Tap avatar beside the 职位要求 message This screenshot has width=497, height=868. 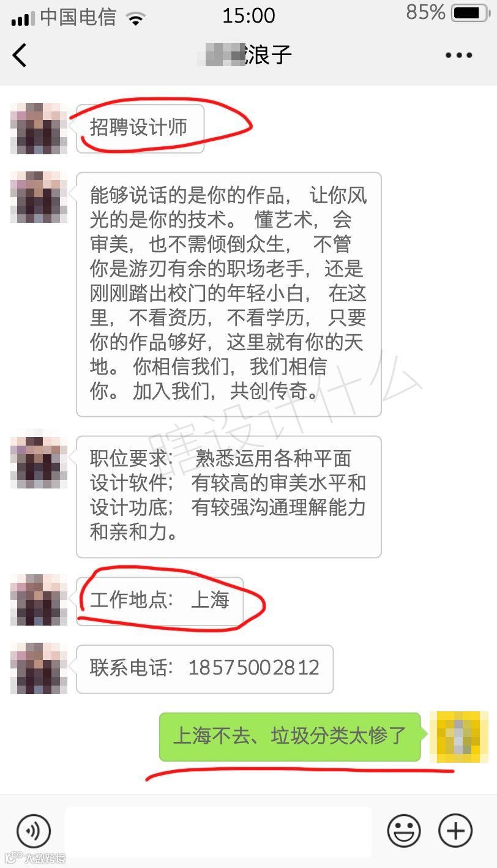tap(39, 463)
